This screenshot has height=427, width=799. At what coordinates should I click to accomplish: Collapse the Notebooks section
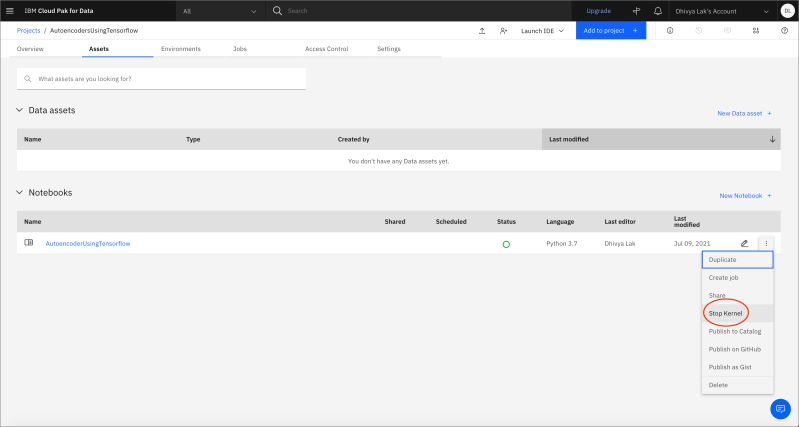point(19,193)
